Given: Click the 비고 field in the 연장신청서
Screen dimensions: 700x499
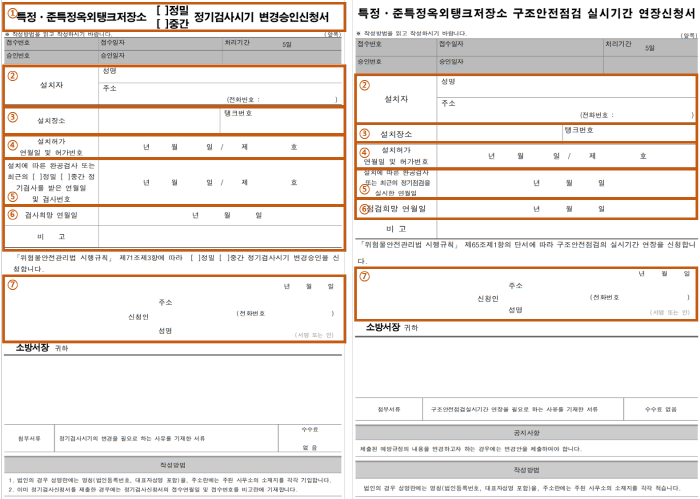Looking at the screenshot, I should (566, 229).
